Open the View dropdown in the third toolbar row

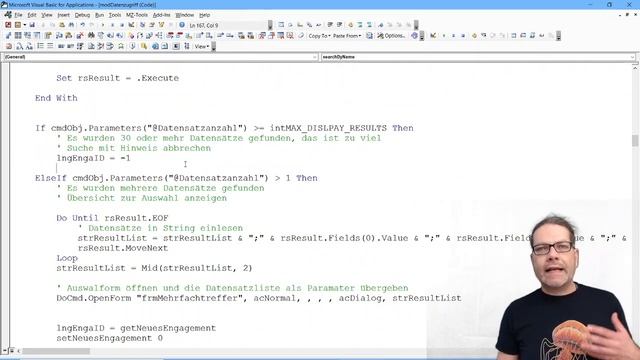(x=202, y=47)
